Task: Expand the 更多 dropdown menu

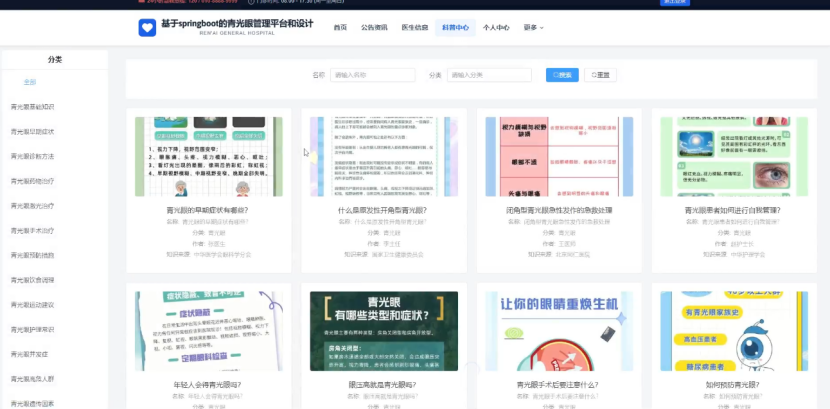Action: click(533, 28)
